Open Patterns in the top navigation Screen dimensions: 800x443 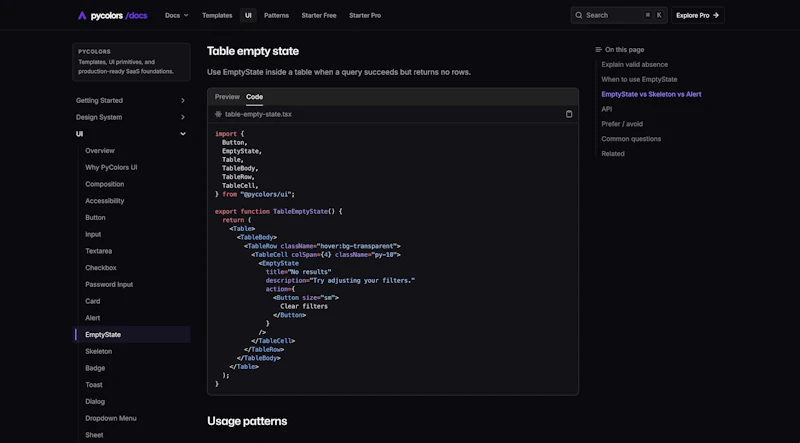tap(277, 15)
